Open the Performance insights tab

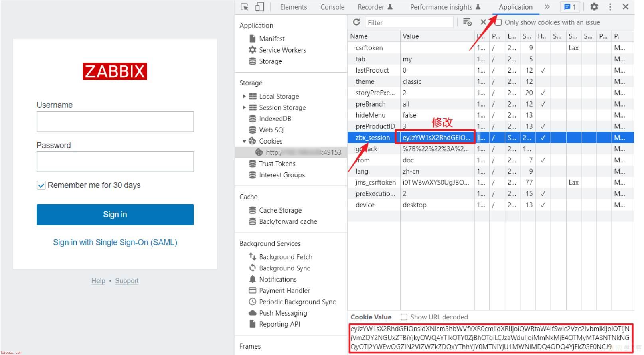pos(445,7)
